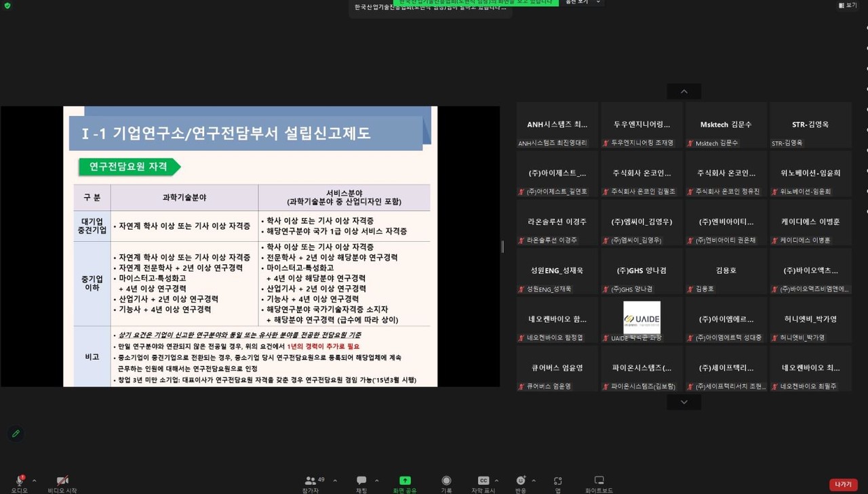Show previous participants page with up chevron

click(x=684, y=91)
